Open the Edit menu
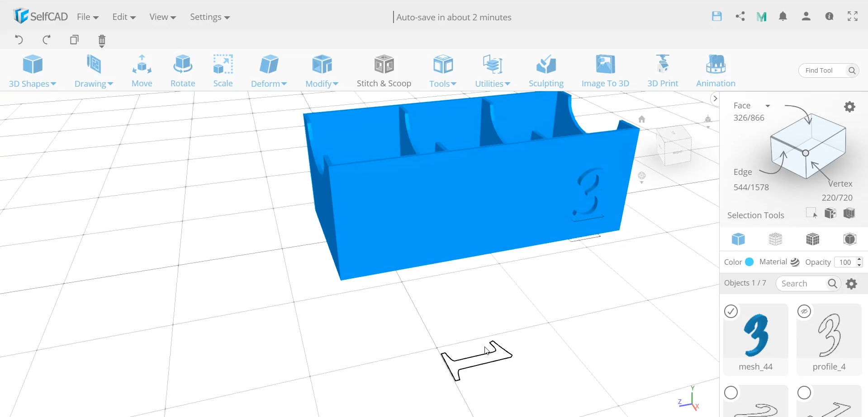The width and height of the screenshot is (868, 417). pos(124,17)
